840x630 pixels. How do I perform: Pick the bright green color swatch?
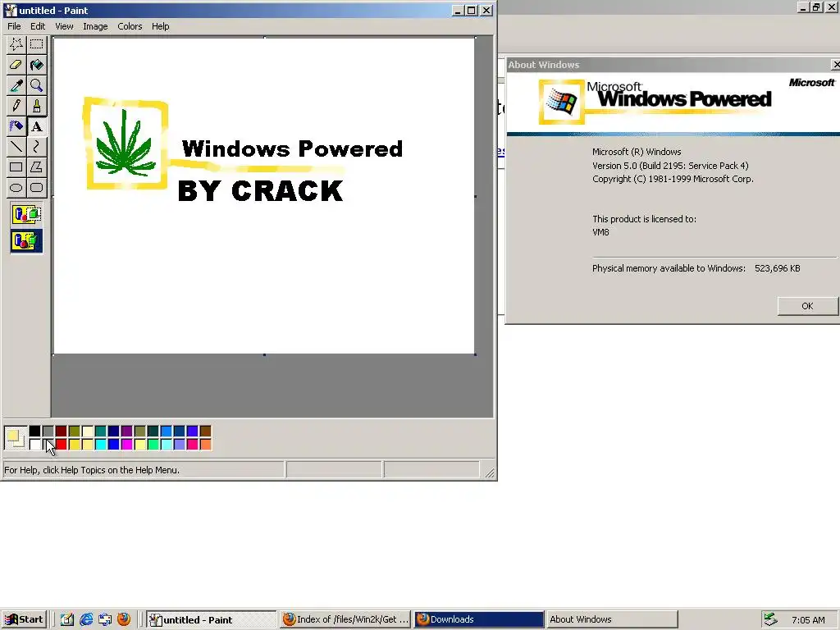click(153, 444)
